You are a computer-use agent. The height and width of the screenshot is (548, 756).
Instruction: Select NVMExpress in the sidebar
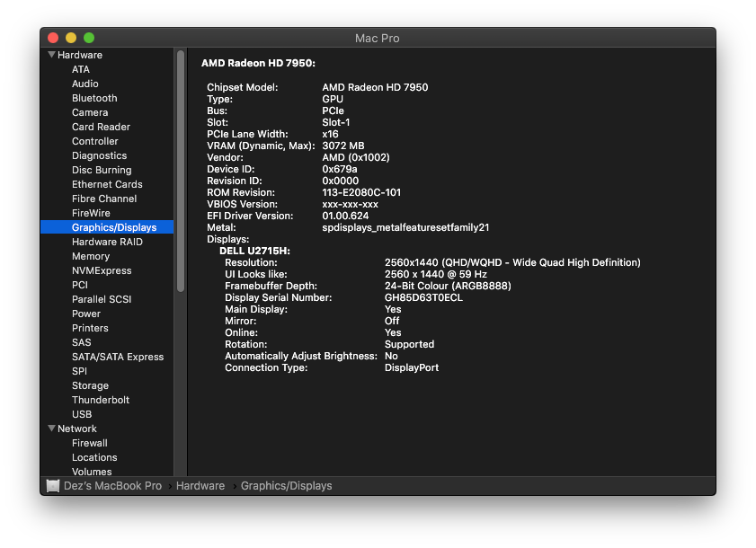click(102, 271)
